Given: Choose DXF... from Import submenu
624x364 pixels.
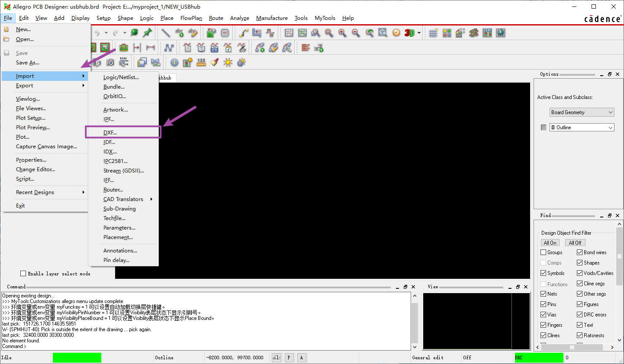Looking at the screenshot, I should [123, 133].
